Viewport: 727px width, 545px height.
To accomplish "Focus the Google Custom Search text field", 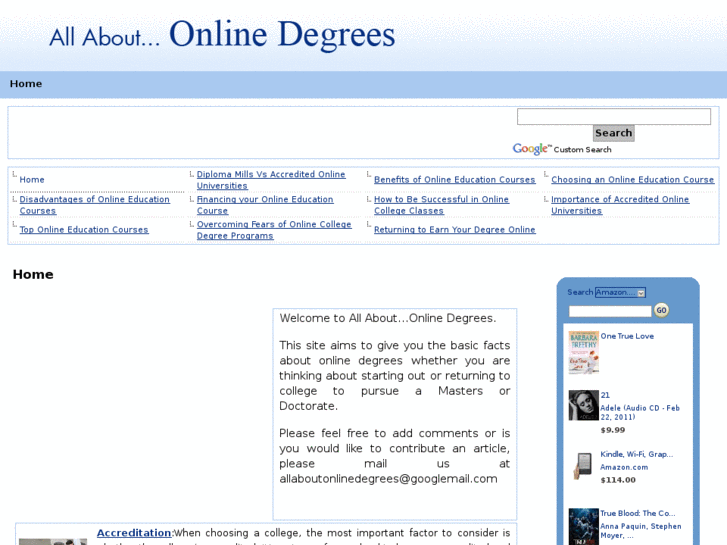I will tap(613, 116).
